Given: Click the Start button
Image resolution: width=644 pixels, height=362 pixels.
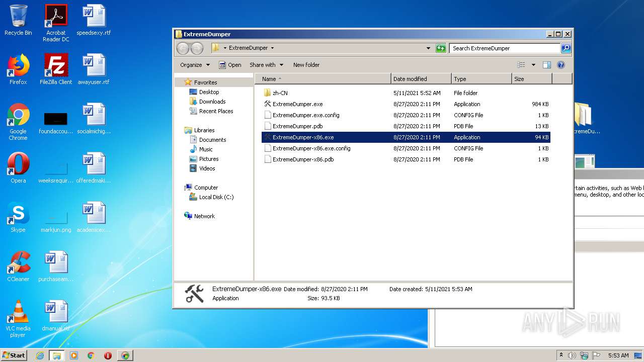Looking at the screenshot, I should click(x=14, y=355).
